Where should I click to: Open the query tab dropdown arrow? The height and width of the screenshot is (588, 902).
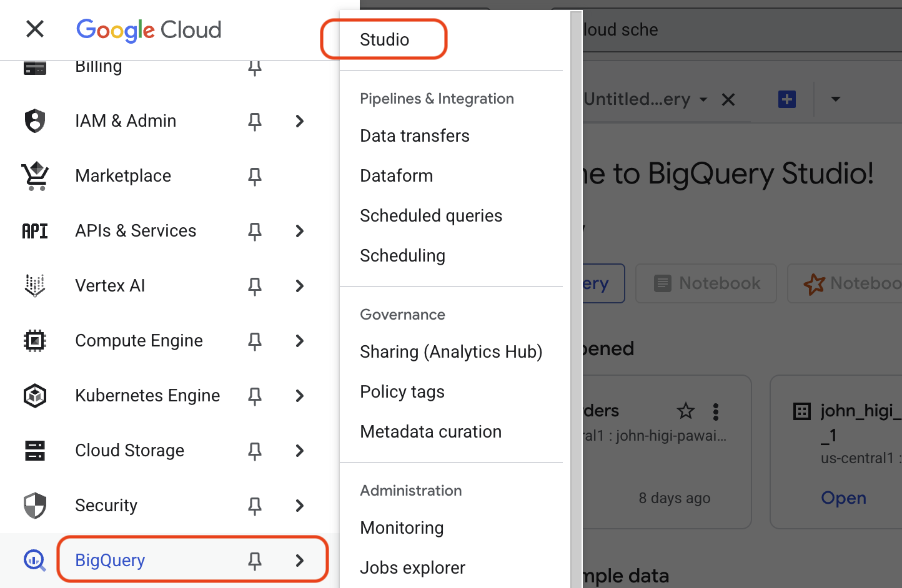pyautogui.click(x=836, y=99)
